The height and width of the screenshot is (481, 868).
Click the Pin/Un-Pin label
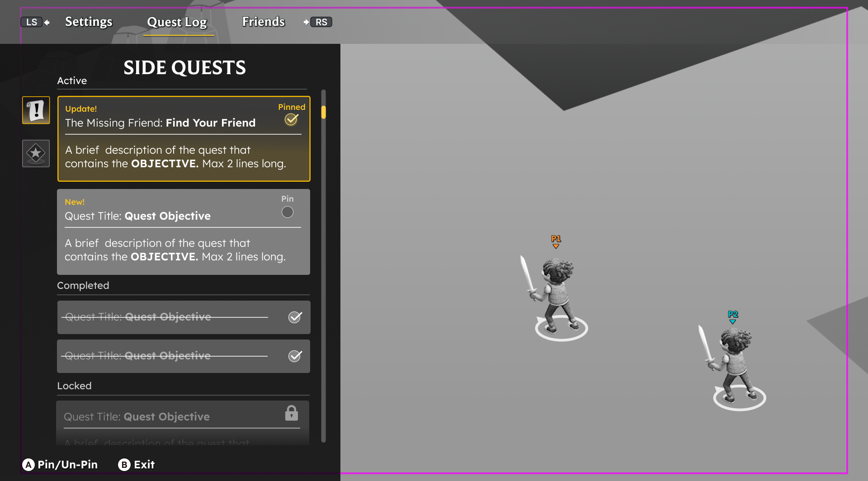click(x=68, y=465)
